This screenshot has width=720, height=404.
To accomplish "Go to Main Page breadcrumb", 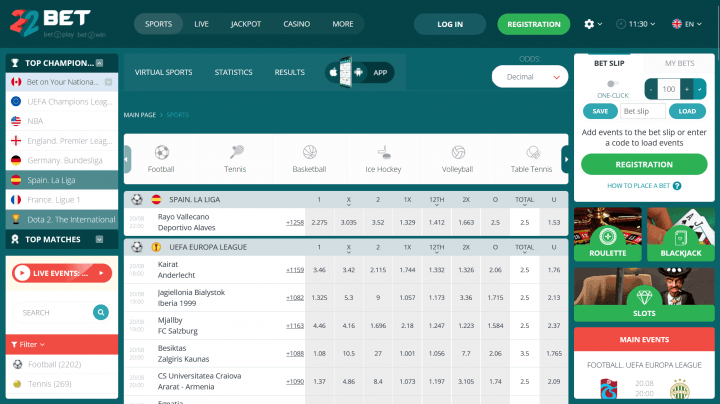I will coord(140,115).
